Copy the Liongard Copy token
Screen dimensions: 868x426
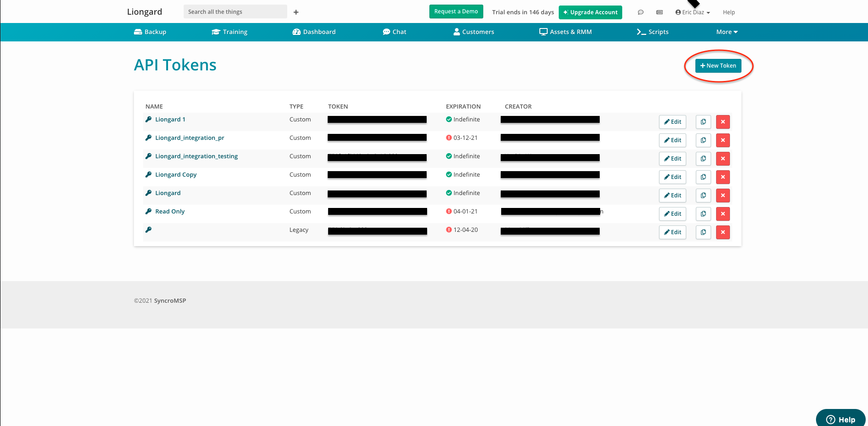[x=703, y=177]
